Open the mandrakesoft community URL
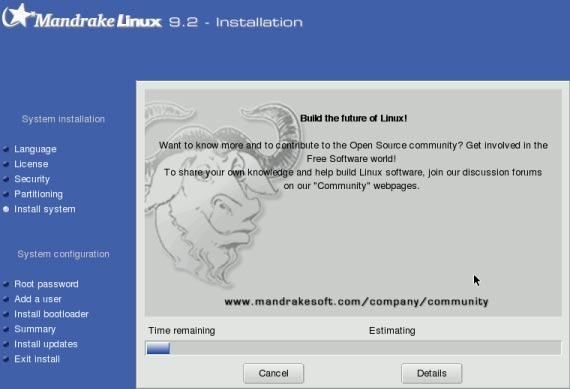 click(x=356, y=302)
